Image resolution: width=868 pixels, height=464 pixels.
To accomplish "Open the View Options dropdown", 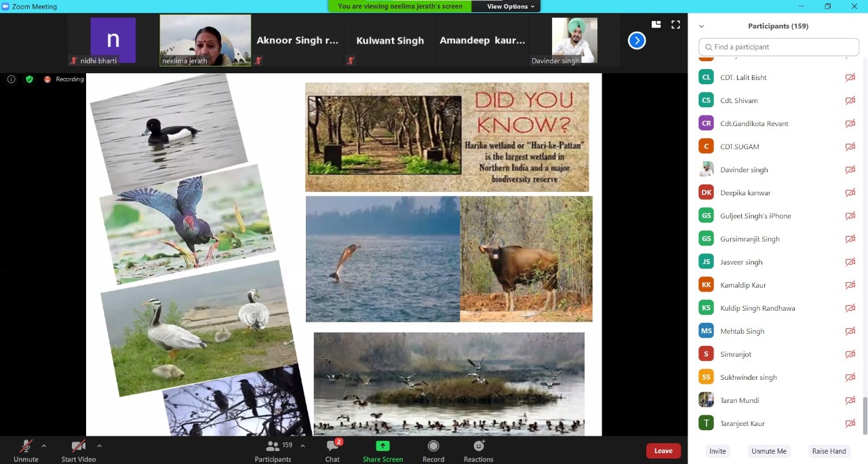I will [511, 6].
